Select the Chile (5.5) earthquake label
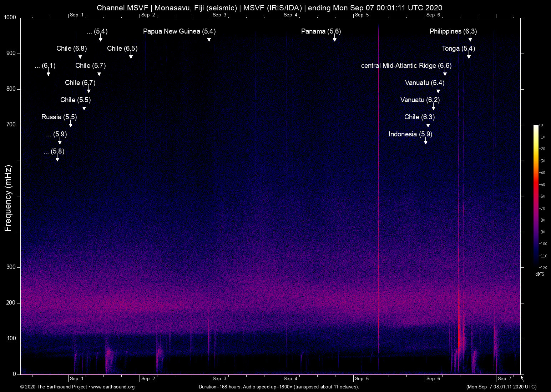The width and height of the screenshot is (551, 392). pyautogui.click(x=75, y=100)
